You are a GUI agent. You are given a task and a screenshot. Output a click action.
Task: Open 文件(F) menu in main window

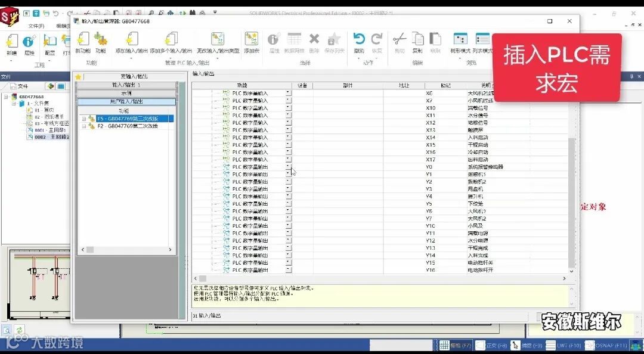pos(36,26)
